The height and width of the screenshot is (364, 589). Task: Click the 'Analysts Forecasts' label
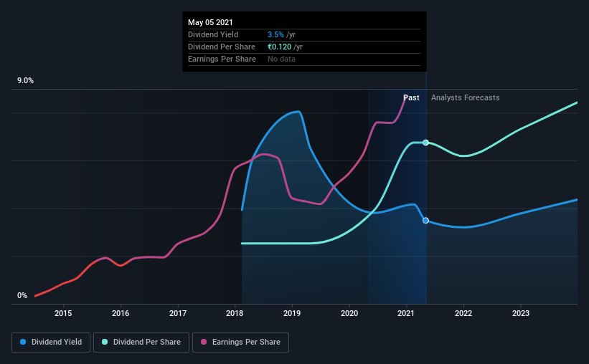coord(465,97)
